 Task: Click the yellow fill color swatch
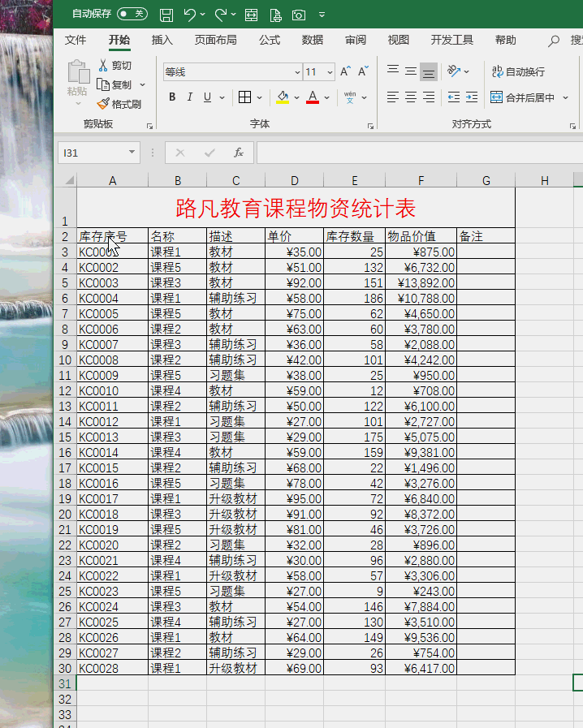[282, 97]
